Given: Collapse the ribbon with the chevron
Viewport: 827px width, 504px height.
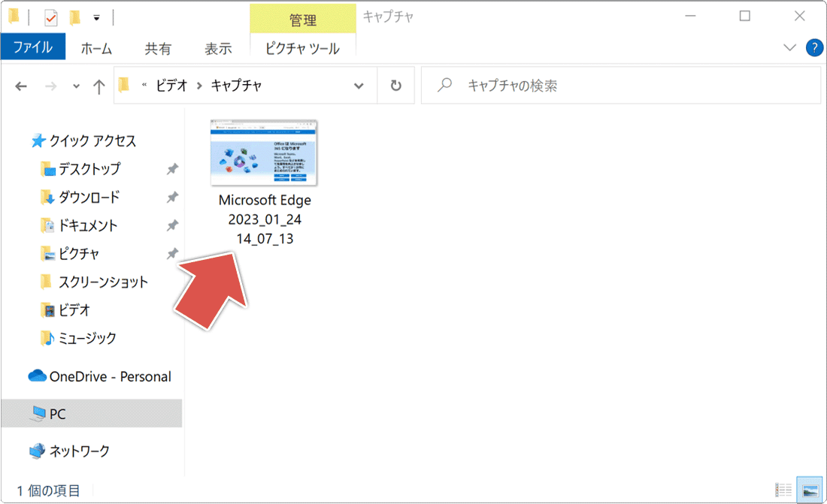Looking at the screenshot, I should click(x=789, y=47).
